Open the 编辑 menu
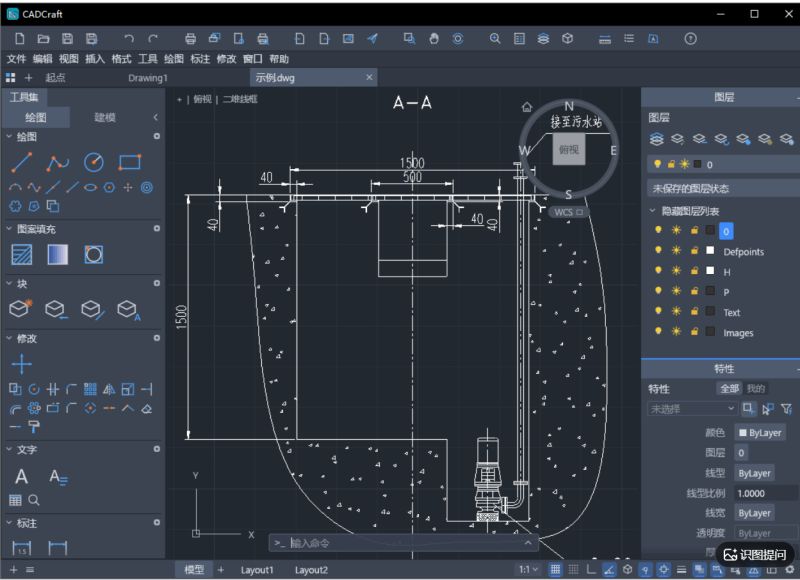Screen dimensions: 800x580 point(42,59)
